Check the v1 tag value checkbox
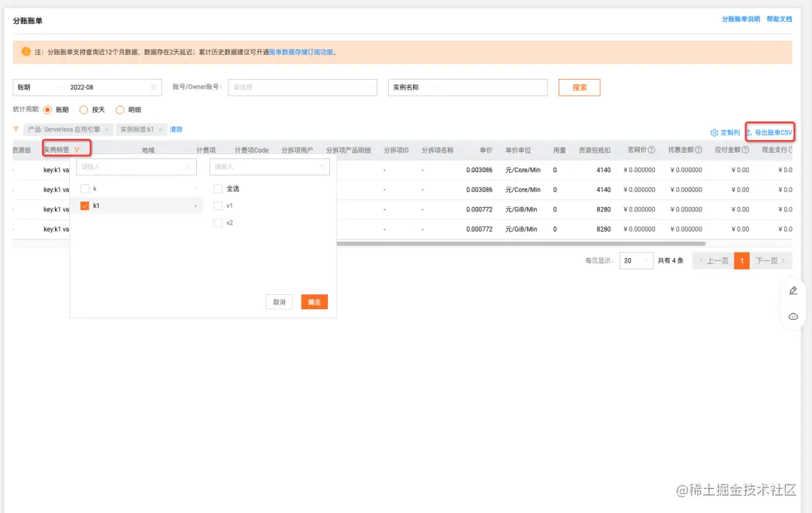 [218, 205]
